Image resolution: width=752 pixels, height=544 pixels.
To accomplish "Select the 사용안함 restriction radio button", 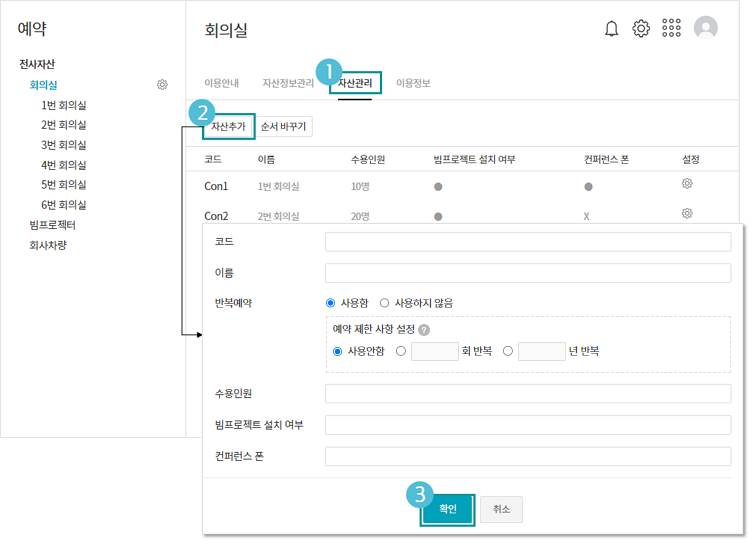I will click(338, 351).
